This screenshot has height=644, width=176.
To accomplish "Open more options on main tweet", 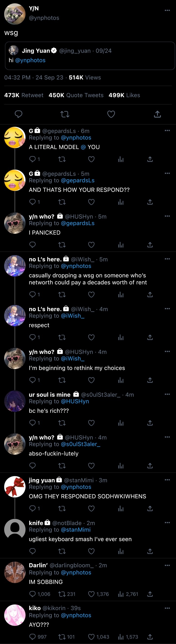I will (x=167, y=10).
